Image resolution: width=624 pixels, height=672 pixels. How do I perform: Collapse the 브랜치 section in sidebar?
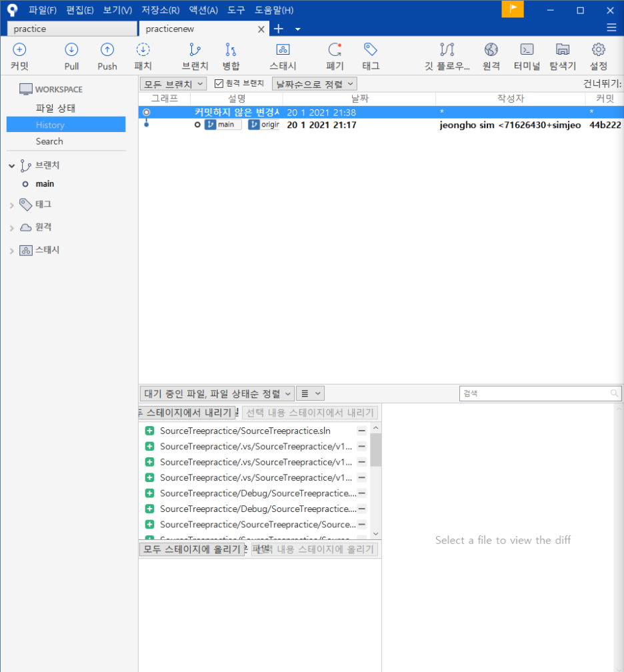tap(11, 165)
